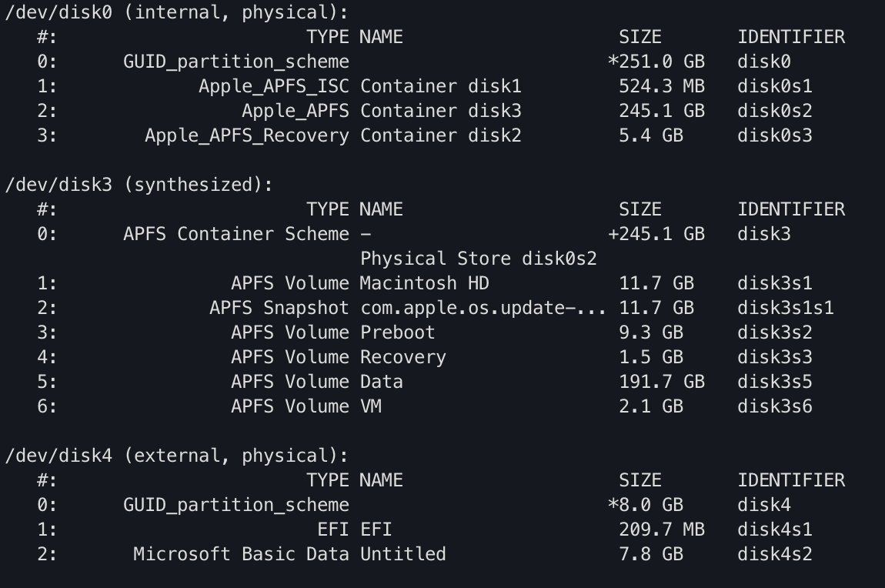Click the '1.5 GB' size
Screen dimensions: 885x588
tap(651, 357)
